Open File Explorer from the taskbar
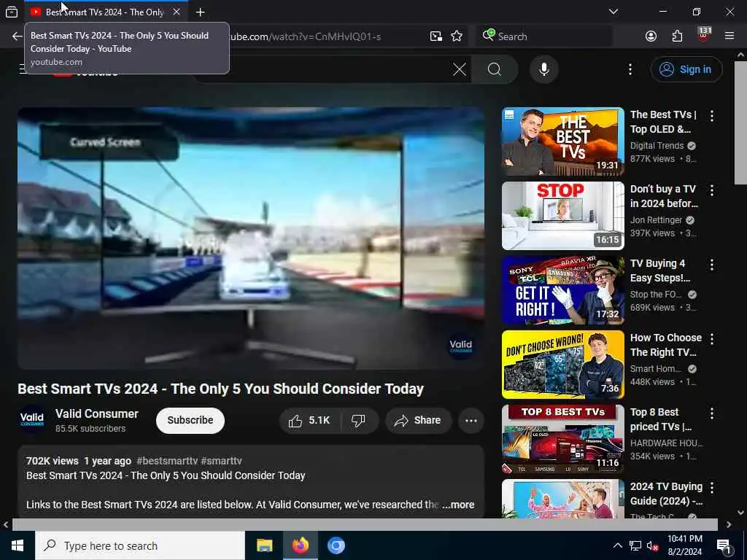This screenshot has width=747, height=560. click(x=264, y=545)
